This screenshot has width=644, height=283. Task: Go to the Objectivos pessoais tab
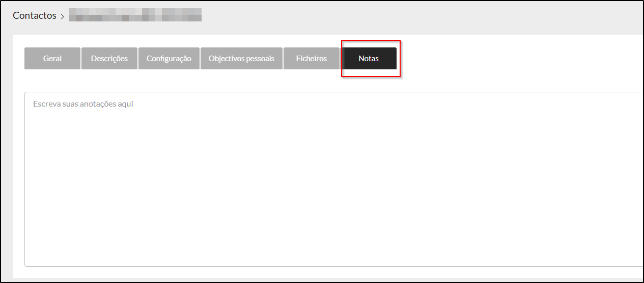(241, 59)
